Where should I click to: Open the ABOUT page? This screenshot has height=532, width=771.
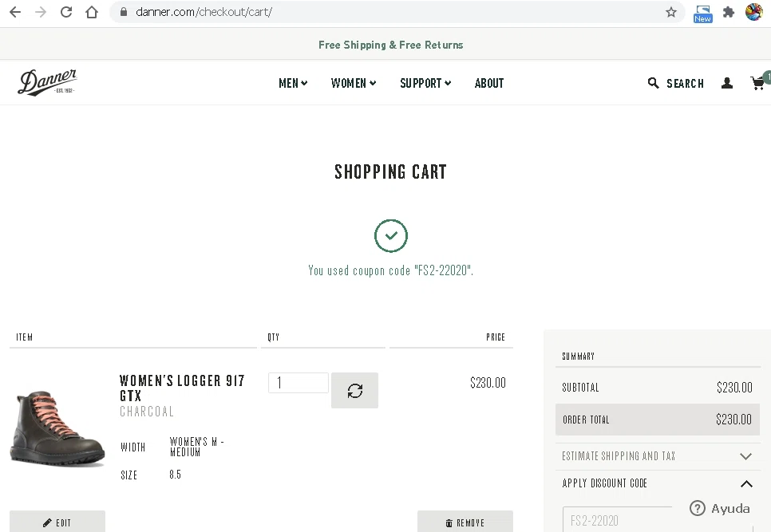coord(489,83)
